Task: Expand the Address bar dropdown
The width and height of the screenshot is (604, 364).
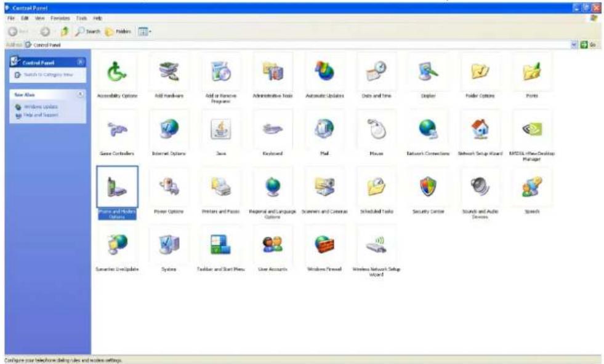Action: 574,45
